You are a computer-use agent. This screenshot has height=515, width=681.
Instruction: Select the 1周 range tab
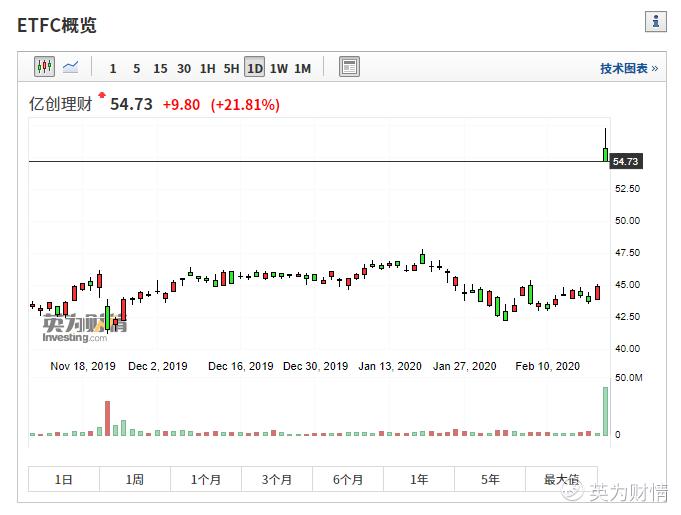coord(135,479)
